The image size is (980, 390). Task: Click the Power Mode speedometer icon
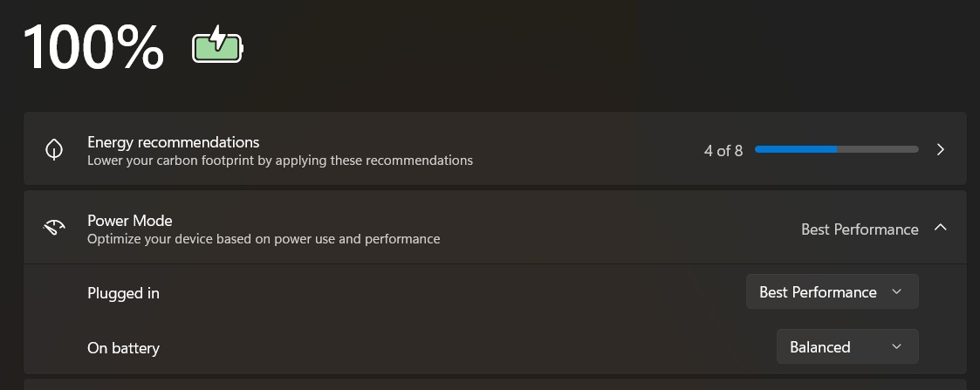click(x=54, y=228)
